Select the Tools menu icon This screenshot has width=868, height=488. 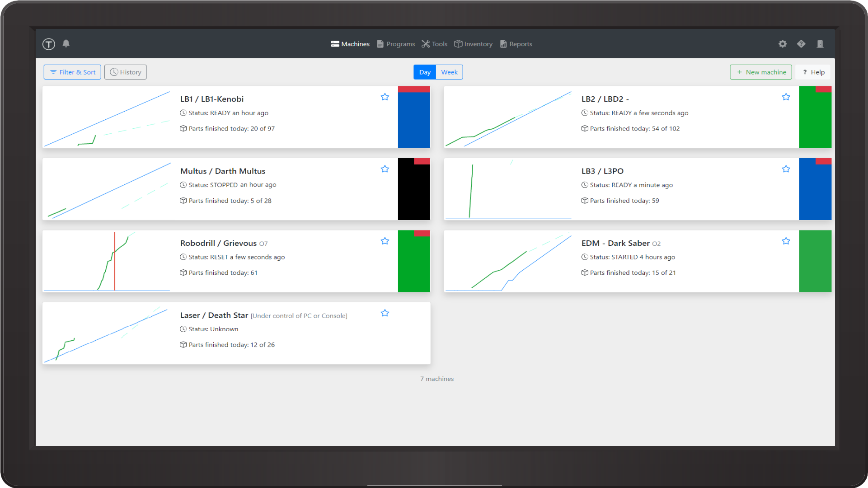pyautogui.click(x=426, y=43)
